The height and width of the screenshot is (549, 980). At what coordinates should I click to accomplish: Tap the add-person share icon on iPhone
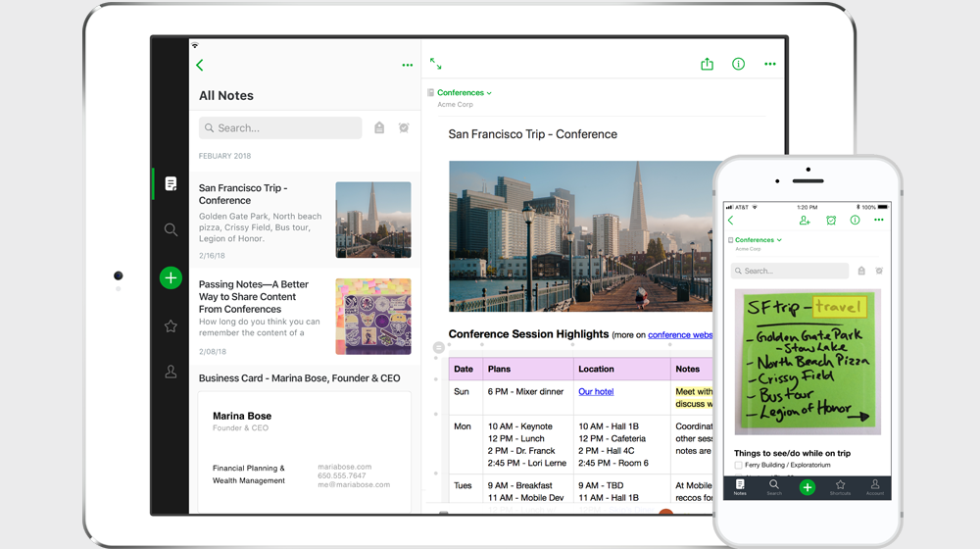[x=805, y=221]
